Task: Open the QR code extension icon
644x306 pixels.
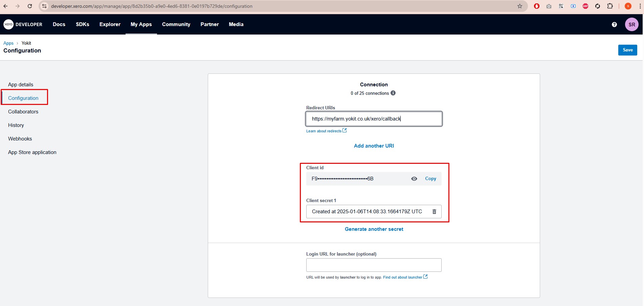Action: (561, 6)
